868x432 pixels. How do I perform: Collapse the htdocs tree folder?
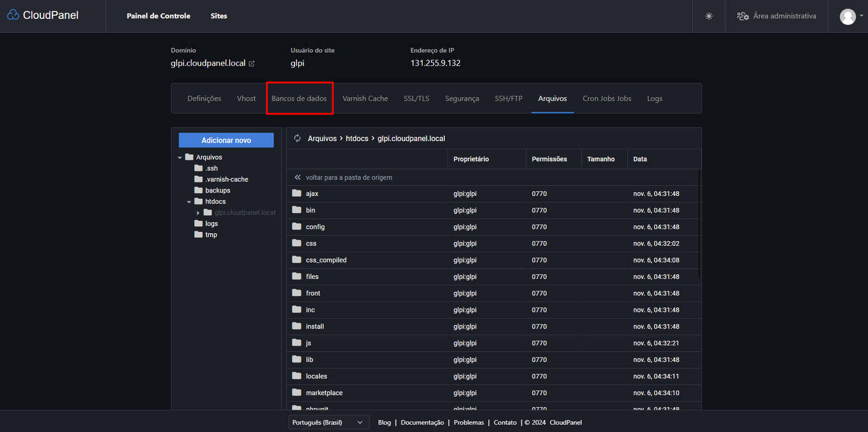(189, 202)
